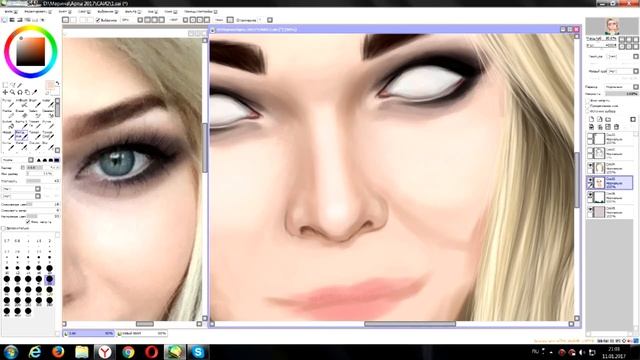Select the magic wand tool

(x=20, y=85)
